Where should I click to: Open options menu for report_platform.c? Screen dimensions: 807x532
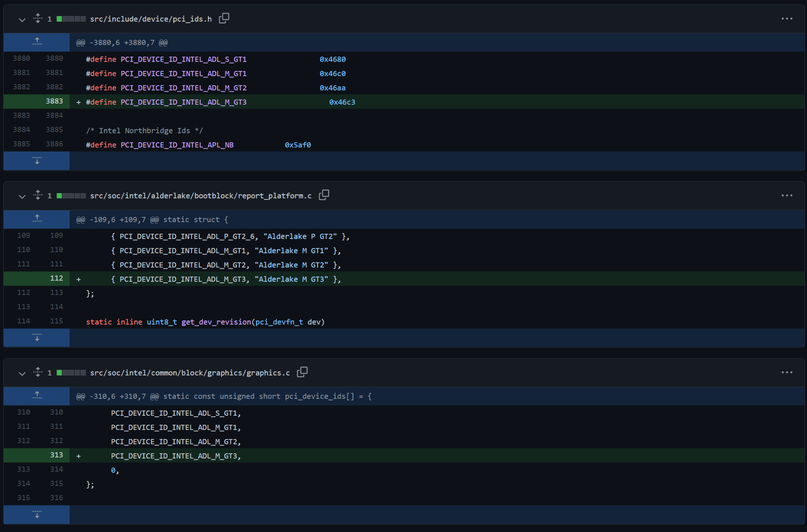coord(787,196)
